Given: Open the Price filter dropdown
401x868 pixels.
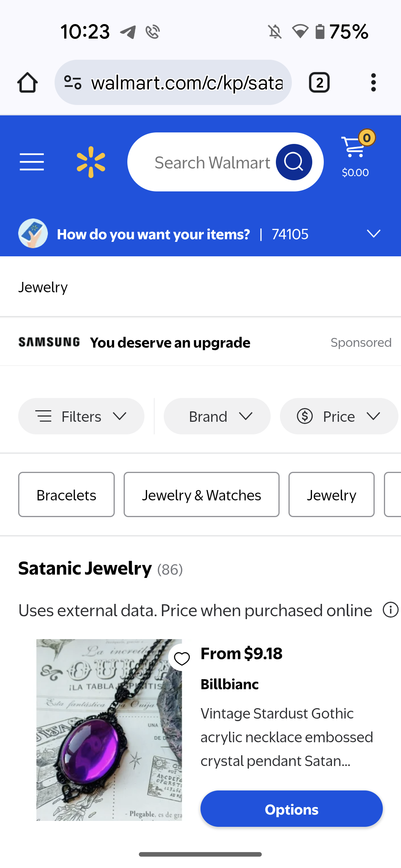Looking at the screenshot, I should pyautogui.click(x=339, y=416).
